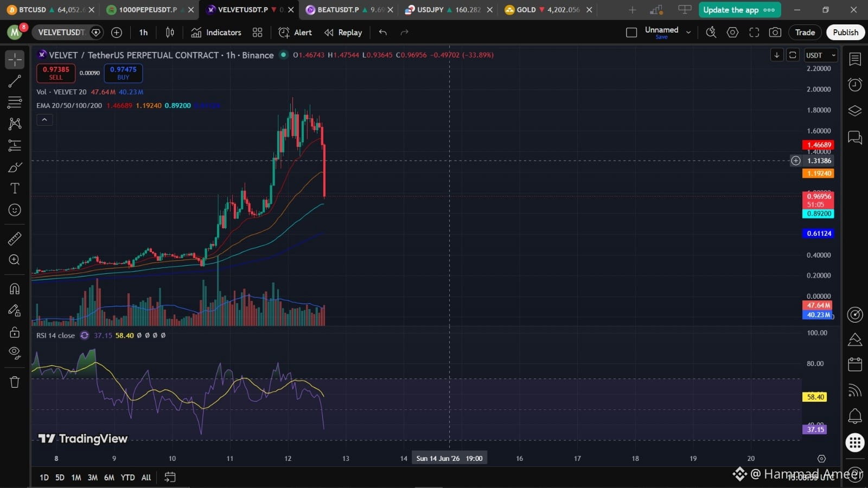Open the user profile avatar menu
Image resolution: width=868 pixels, height=488 pixels.
point(15,33)
